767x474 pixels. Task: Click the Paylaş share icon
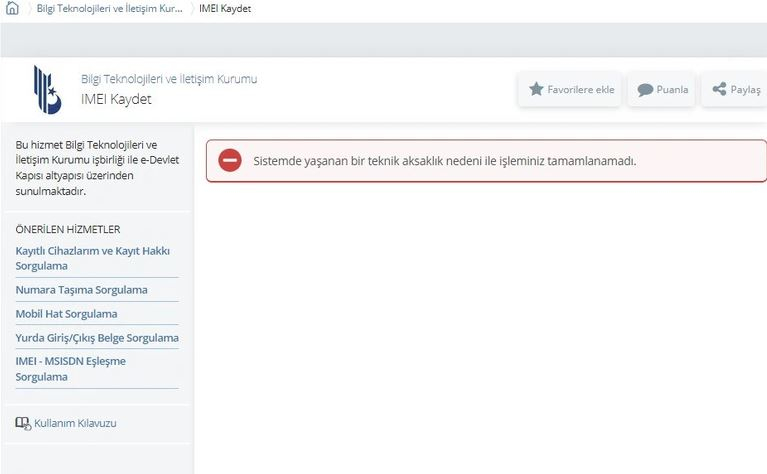coord(719,89)
